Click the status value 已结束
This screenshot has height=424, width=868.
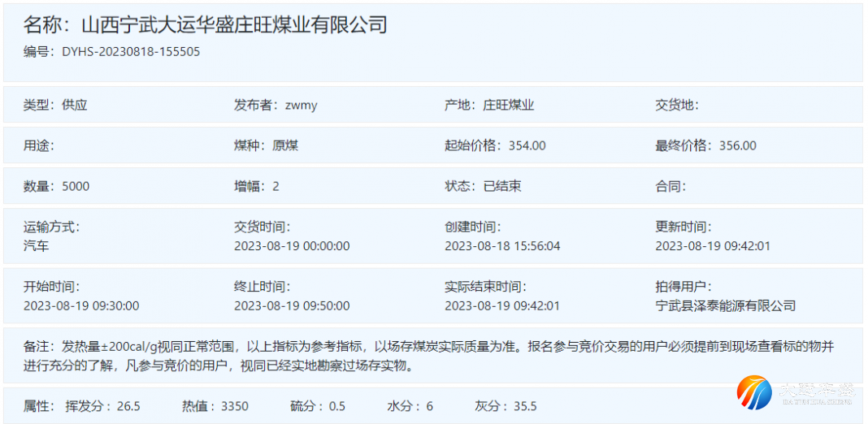coord(502,186)
